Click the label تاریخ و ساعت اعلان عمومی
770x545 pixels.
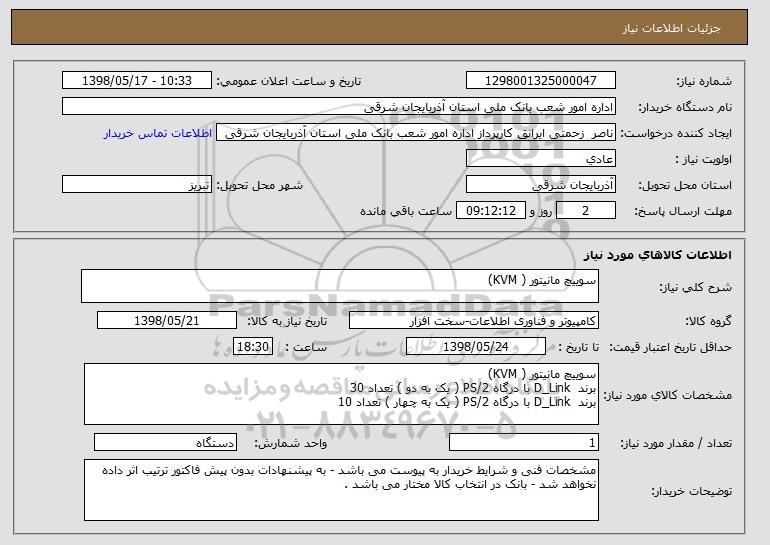pos(289,81)
